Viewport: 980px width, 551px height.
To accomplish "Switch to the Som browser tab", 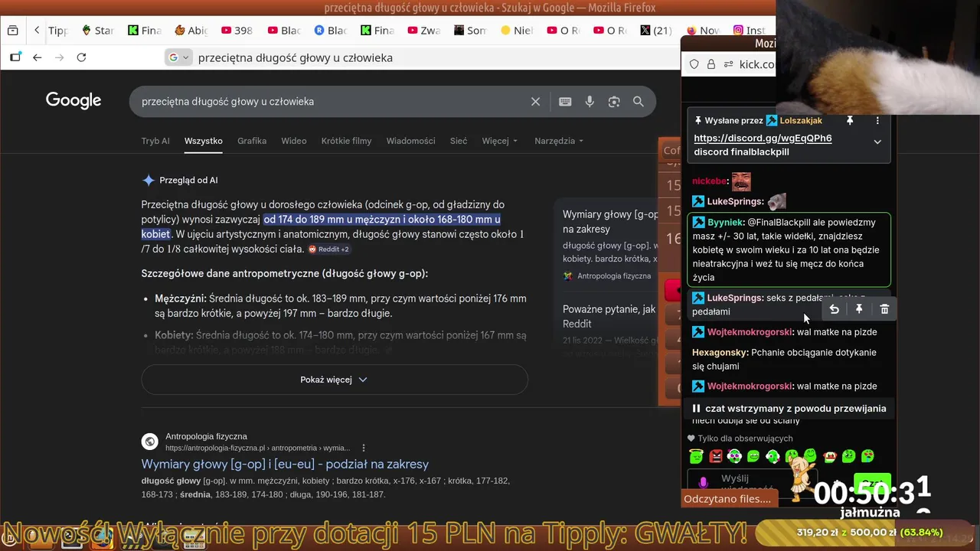I will [470, 31].
